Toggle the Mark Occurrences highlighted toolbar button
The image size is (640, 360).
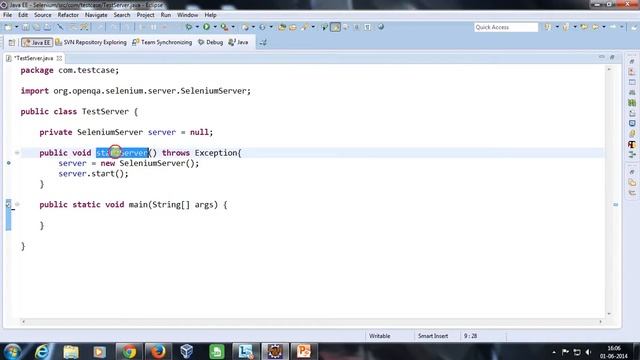pos(336,27)
